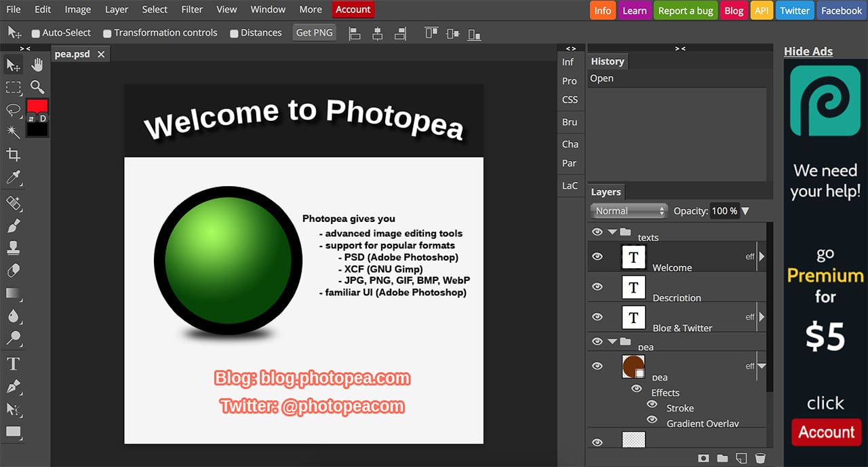Viewport: 868px width, 467px height.
Task: Click the Get PNG button
Action: click(315, 33)
